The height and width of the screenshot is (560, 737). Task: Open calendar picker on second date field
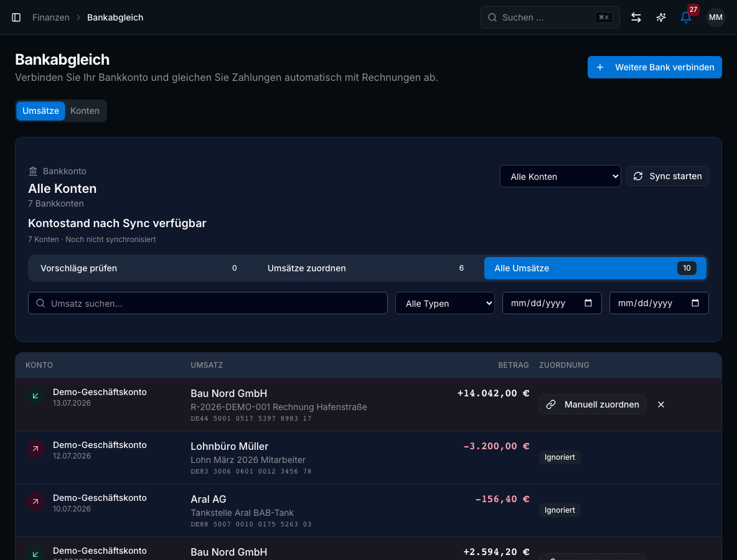coord(695,303)
